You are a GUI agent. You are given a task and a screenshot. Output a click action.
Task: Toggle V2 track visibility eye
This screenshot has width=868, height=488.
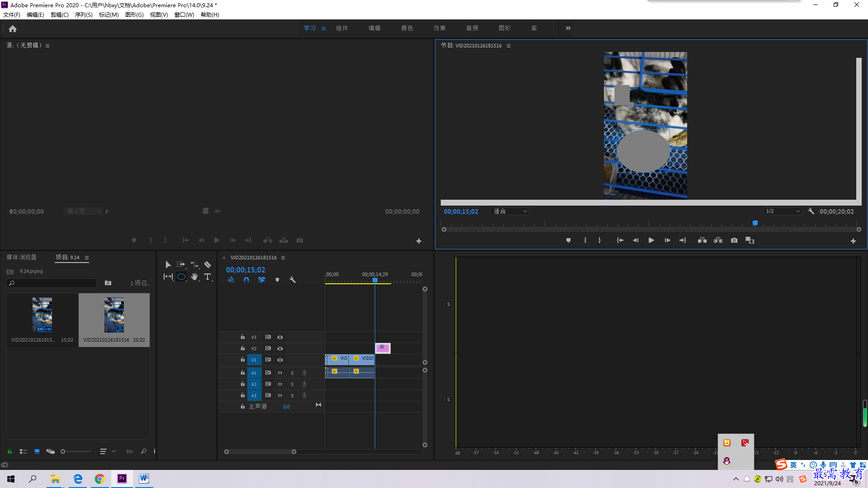(x=280, y=349)
